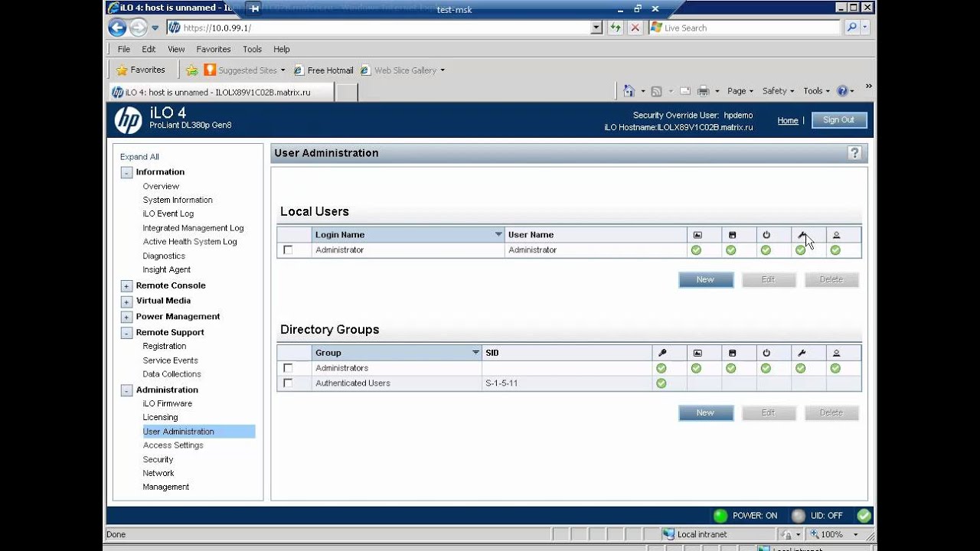Click the browser Forward arrow button
This screenshot has height=551, width=980.
(138, 28)
